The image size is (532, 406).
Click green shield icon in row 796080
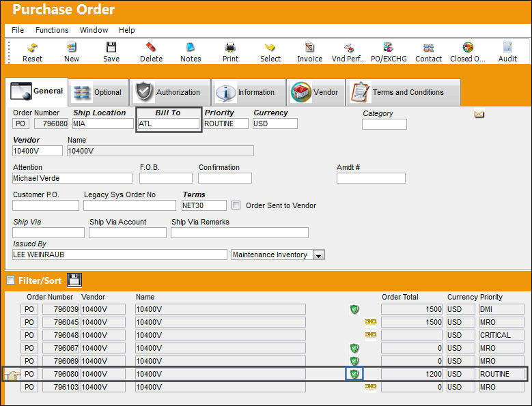(354, 374)
